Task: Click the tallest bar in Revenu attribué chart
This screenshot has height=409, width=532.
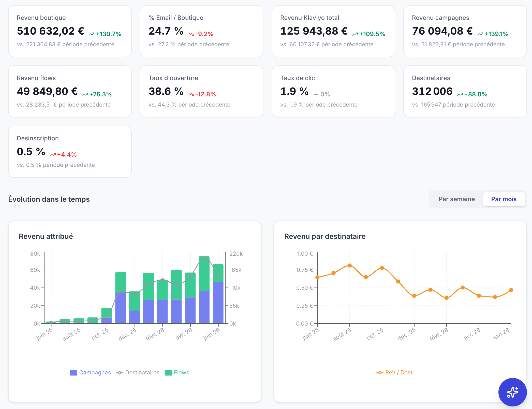Action: pos(204,290)
